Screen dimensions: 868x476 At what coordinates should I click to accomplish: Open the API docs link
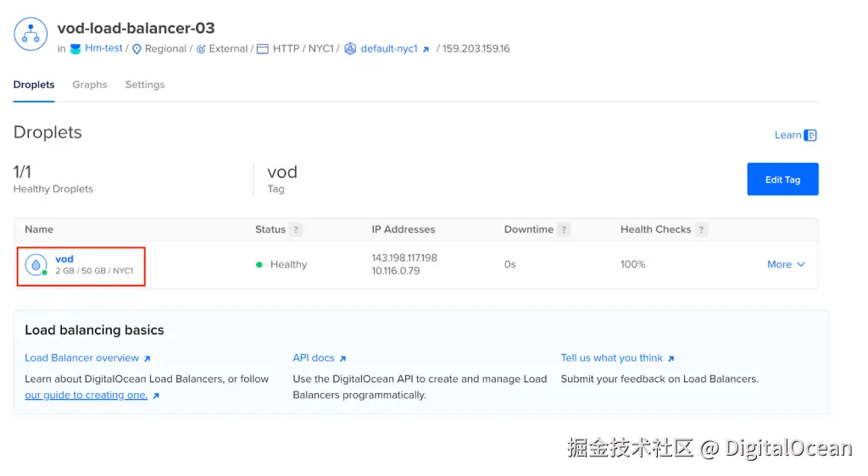click(x=314, y=357)
